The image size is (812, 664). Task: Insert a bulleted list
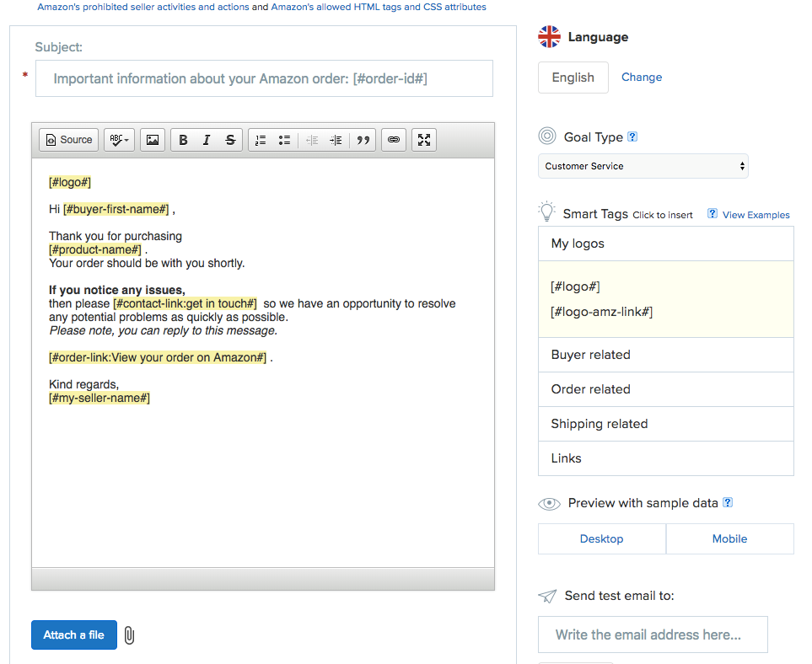pos(284,140)
